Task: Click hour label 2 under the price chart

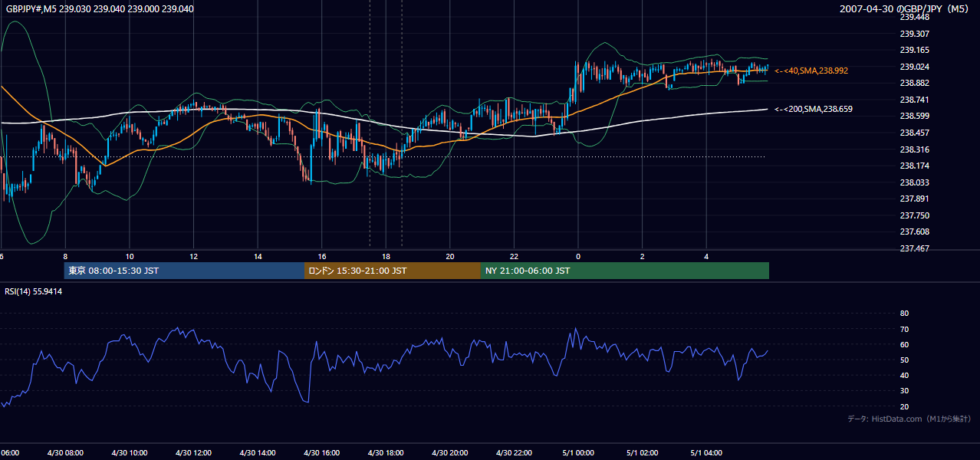Action: pos(643,256)
